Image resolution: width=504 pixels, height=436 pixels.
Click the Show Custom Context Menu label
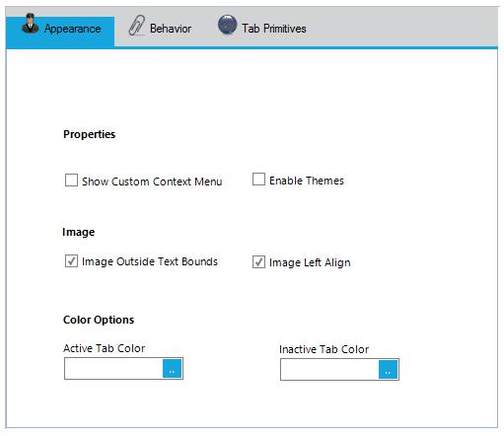pos(152,182)
